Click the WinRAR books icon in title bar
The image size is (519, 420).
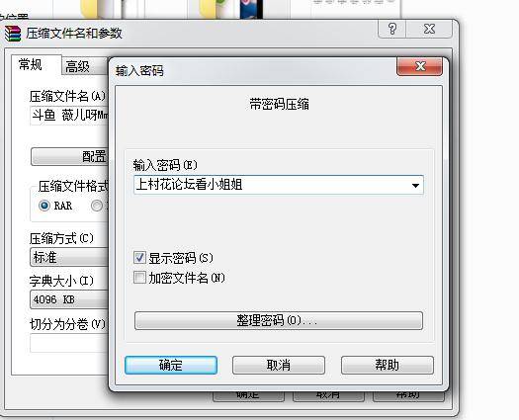(x=13, y=33)
